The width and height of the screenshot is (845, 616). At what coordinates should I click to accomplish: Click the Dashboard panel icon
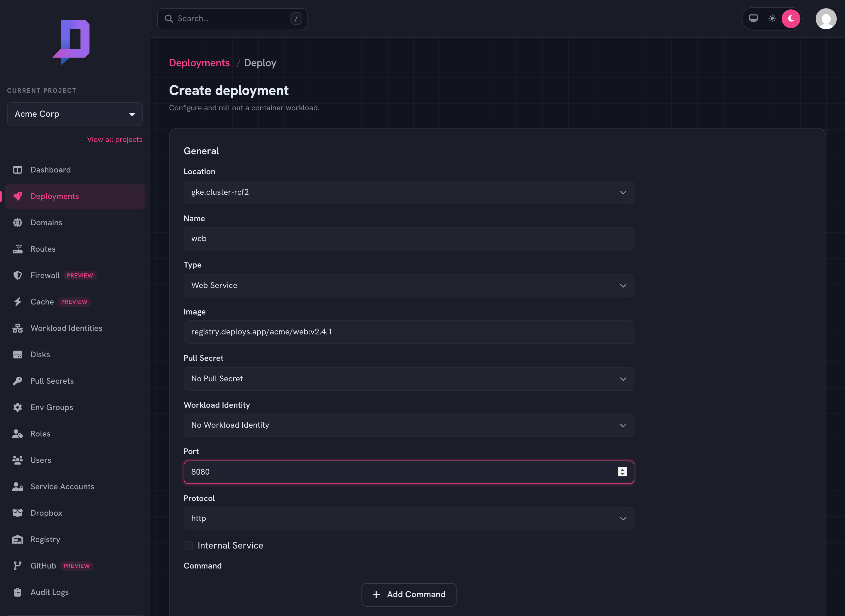pyautogui.click(x=18, y=170)
